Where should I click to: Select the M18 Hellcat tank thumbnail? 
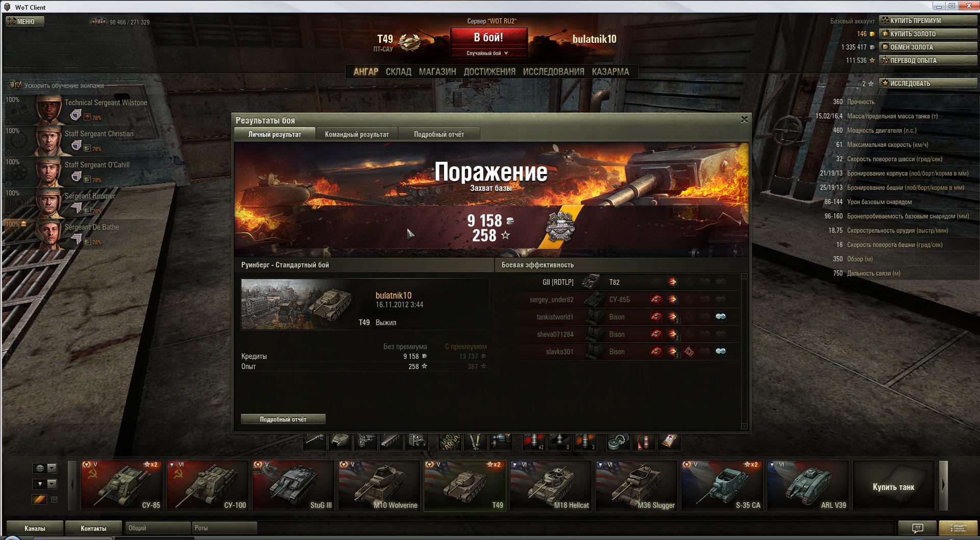tap(551, 485)
